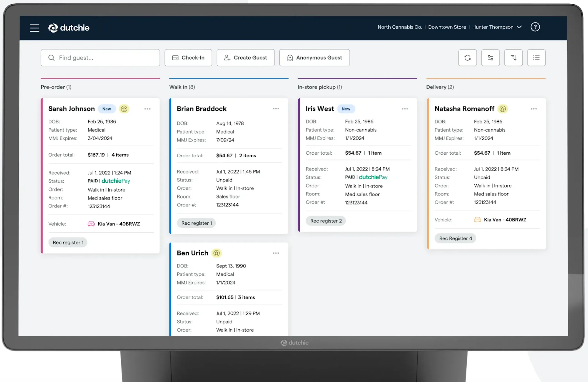Click the Anonymous Guest button
The width and height of the screenshot is (588, 382).
pos(314,58)
